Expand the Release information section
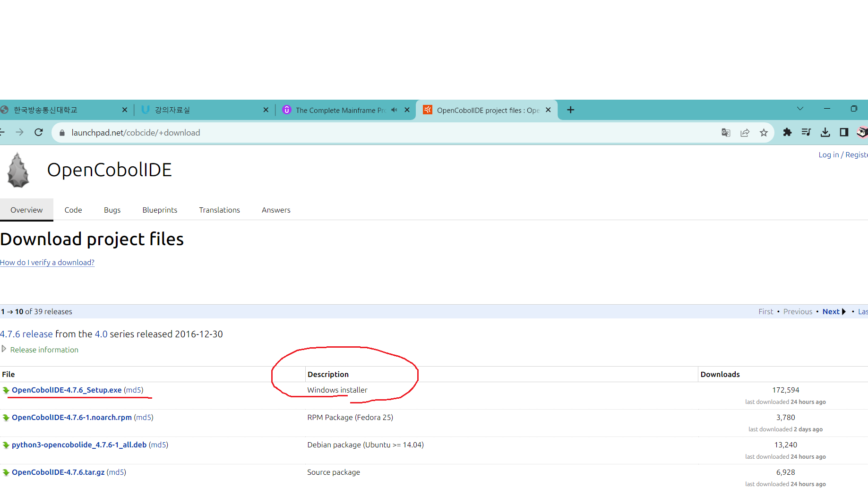This screenshot has width=868, height=488. point(40,350)
